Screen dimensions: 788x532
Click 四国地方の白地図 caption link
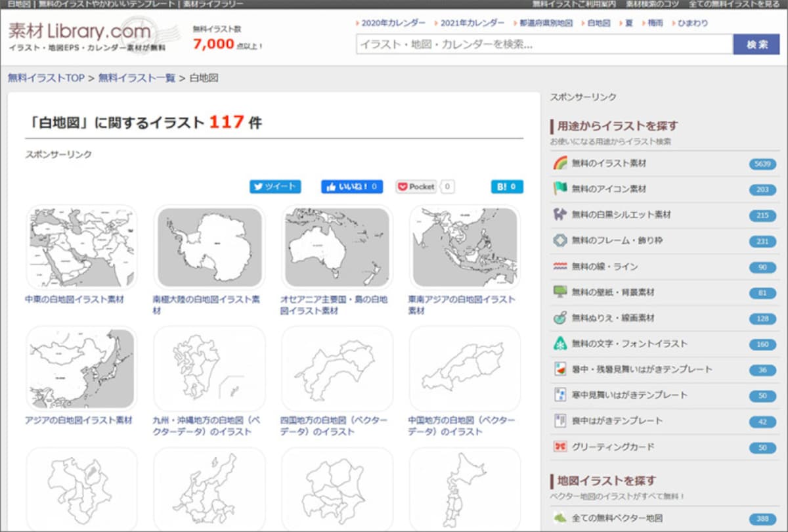tap(334, 426)
